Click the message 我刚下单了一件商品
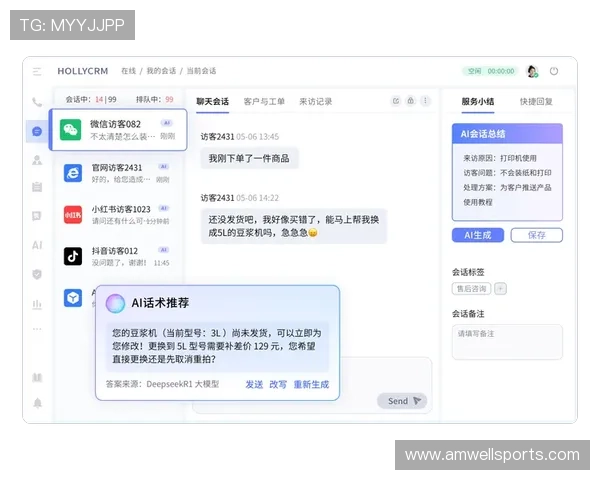600x480 pixels. (249, 158)
